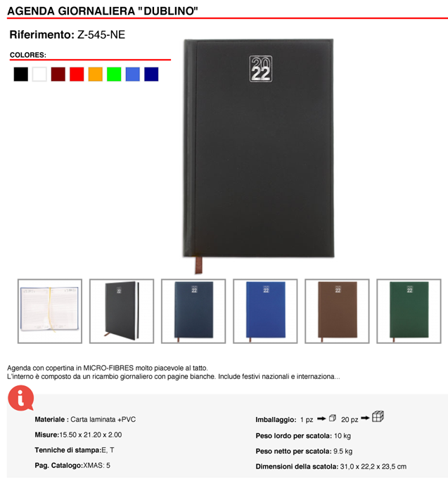View the black agenda side-angle thumbnail
Image resolution: width=448 pixels, height=481 pixels.
coord(122,311)
